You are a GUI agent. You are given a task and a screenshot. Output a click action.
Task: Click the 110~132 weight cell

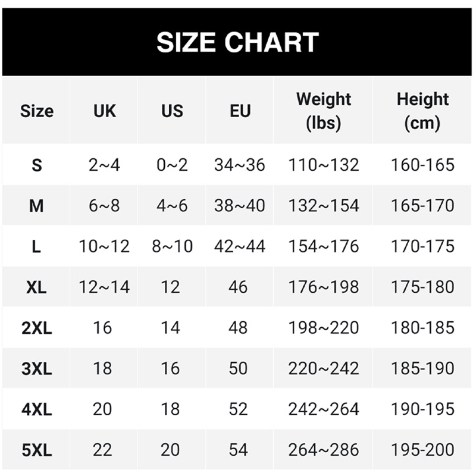[324, 165]
